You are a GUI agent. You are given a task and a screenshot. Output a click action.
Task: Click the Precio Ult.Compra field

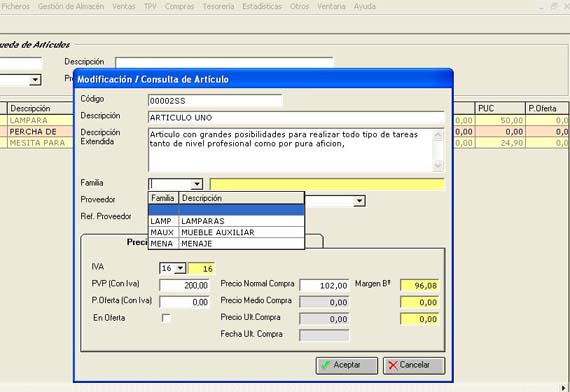pos(324,319)
